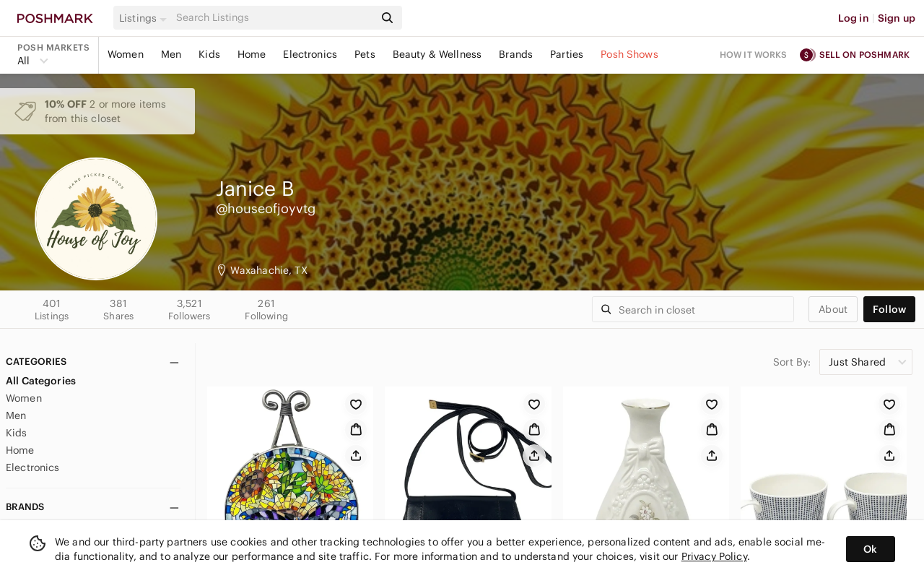Add stained glass mosaic listing to bundle
The image size is (924, 578).
coord(356,430)
